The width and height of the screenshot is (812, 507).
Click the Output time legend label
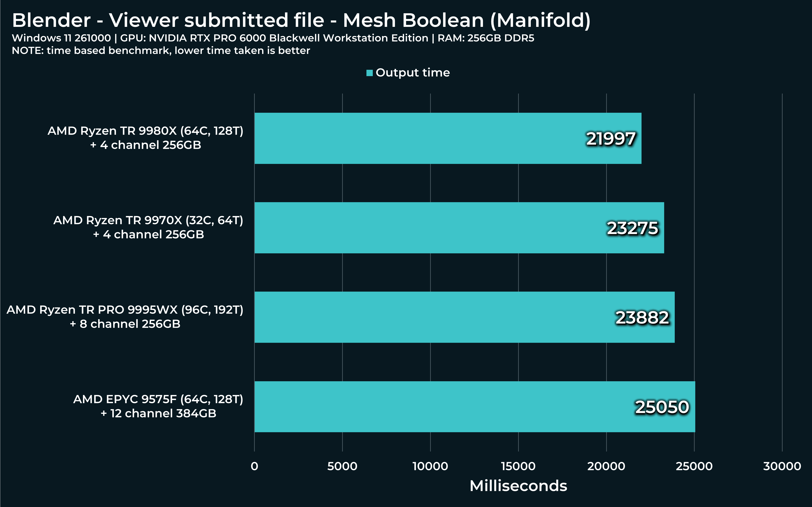coord(412,73)
